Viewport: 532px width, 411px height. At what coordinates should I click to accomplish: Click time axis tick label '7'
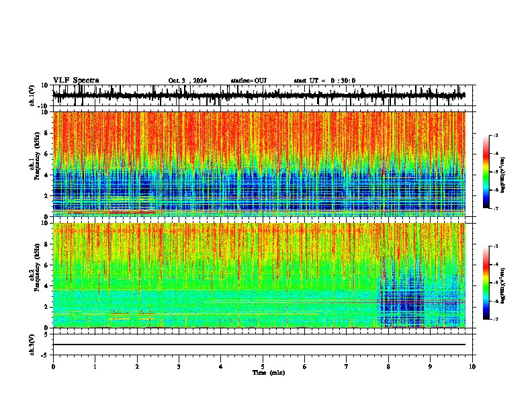tap(347, 367)
